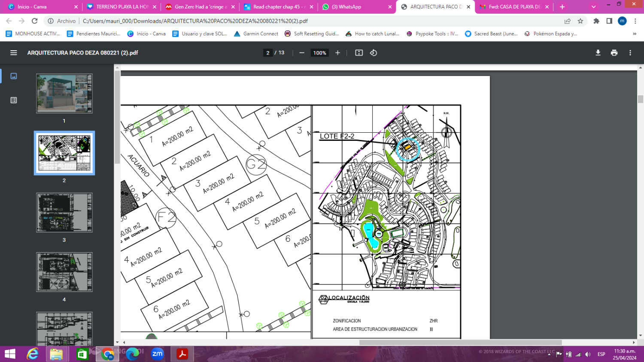Toggle the Chrome side panel
The image size is (644, 362).
609,21
